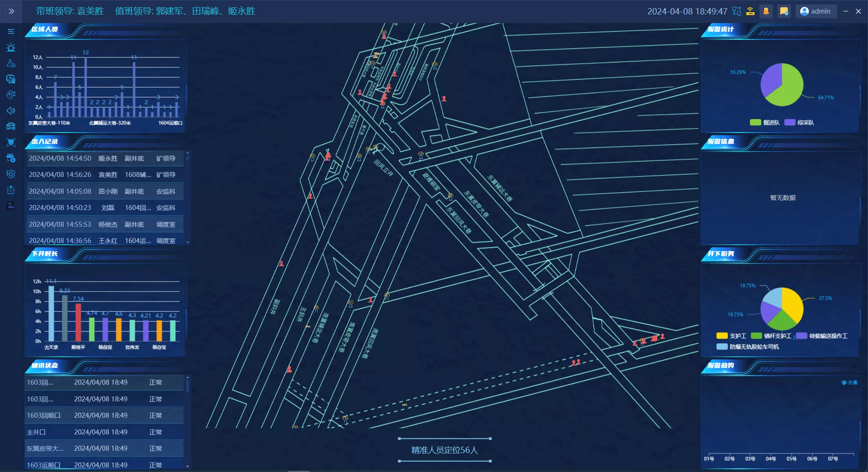The width and height of the screenshot is (868, 472).
Task: Select the 1603回顺口 communication status row
Action: point(104,415)
